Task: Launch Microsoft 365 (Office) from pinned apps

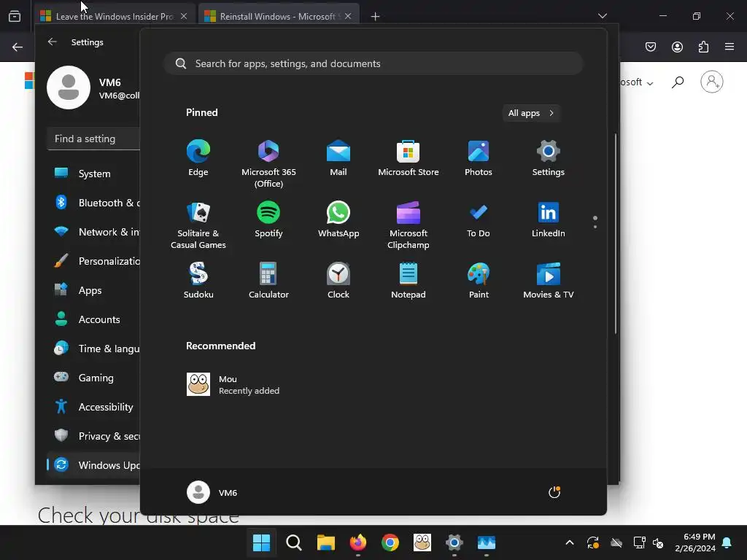Action: click(268, 164)
